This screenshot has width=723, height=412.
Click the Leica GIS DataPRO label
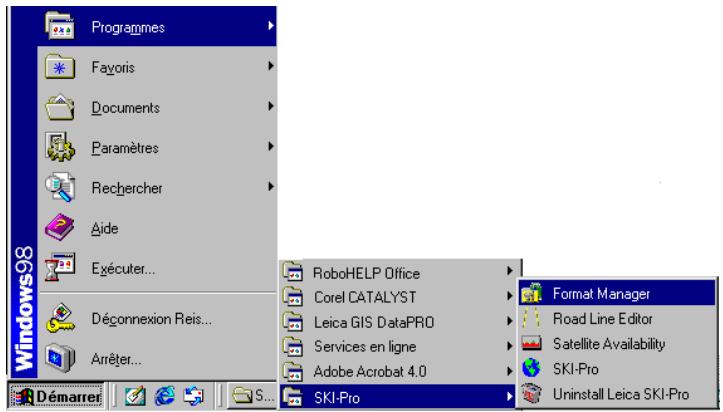374,322
